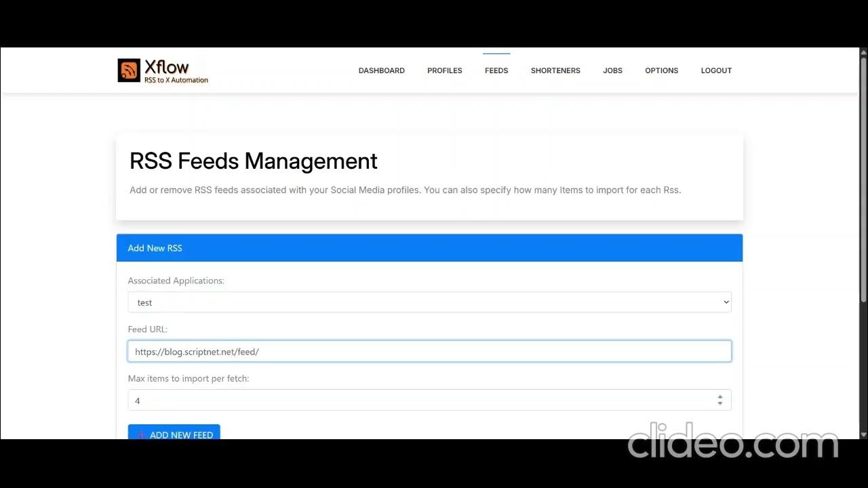Select the Feeds navigation item

click(x=496, y=70)
